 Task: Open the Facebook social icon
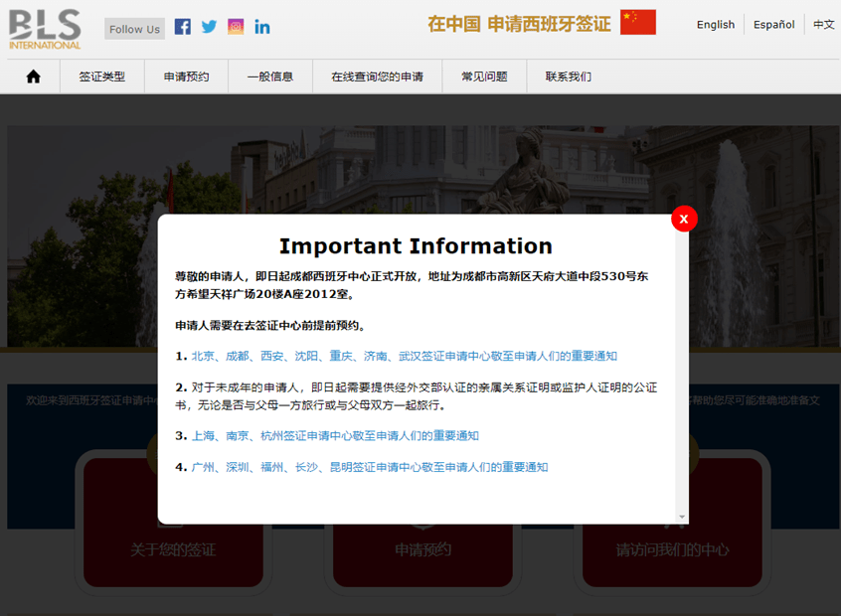point(183,27)
